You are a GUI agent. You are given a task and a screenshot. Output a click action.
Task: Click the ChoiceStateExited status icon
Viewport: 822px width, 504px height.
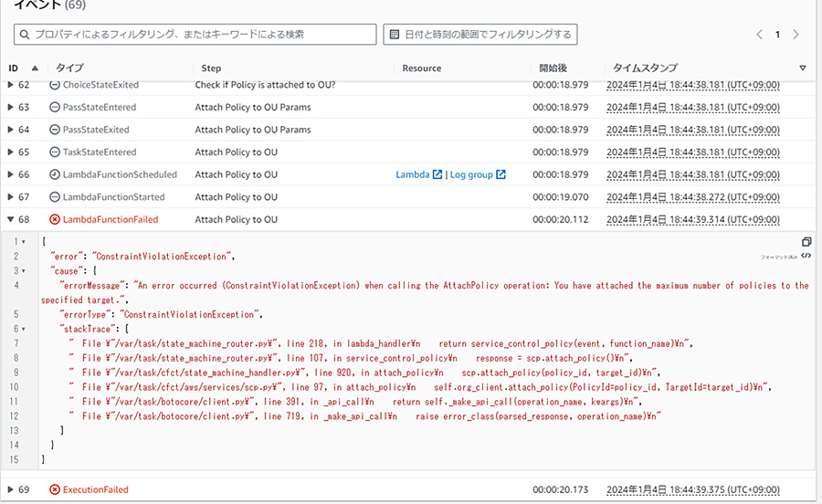tap(55, 85)
